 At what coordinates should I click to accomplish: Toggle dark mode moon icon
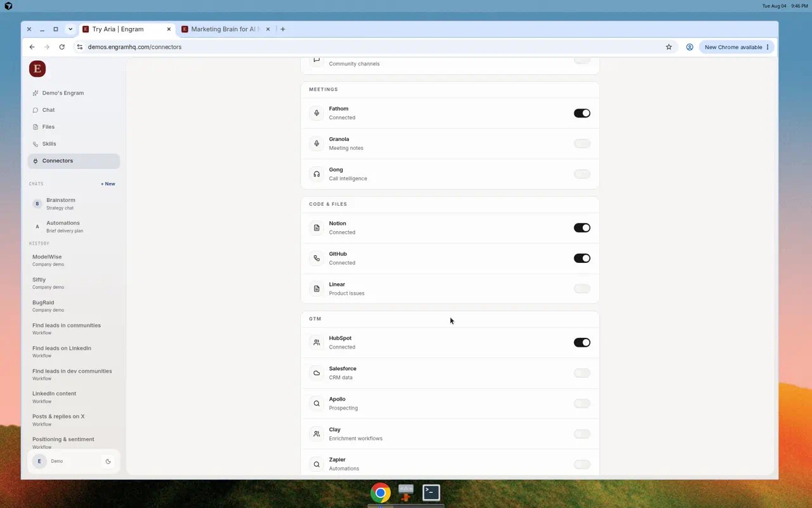click(x=108, y=462)
